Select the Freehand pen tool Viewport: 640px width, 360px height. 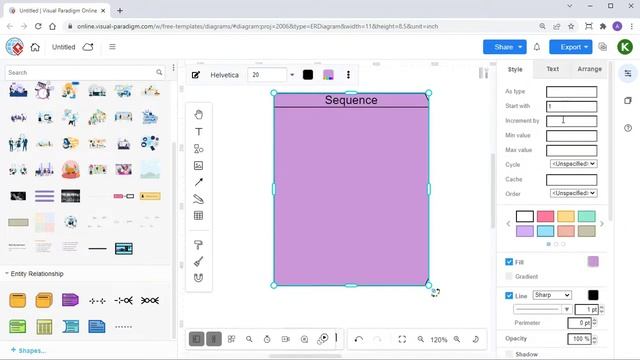coord(198,199)
